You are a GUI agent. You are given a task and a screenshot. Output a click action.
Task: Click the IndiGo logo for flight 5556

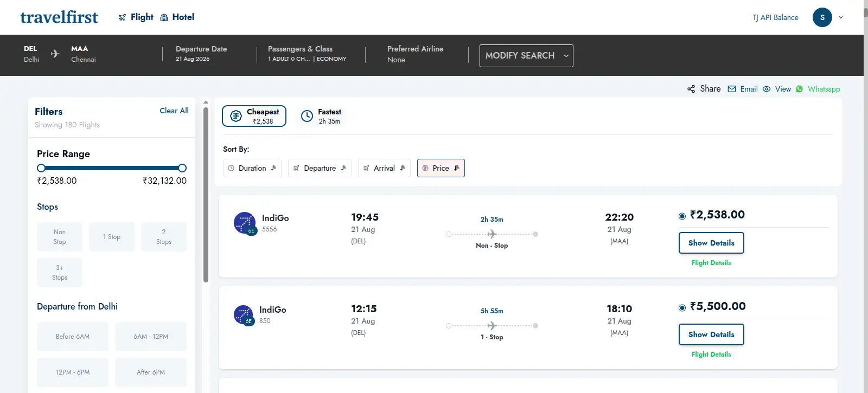pyautogui.click(x=245, y=223)
